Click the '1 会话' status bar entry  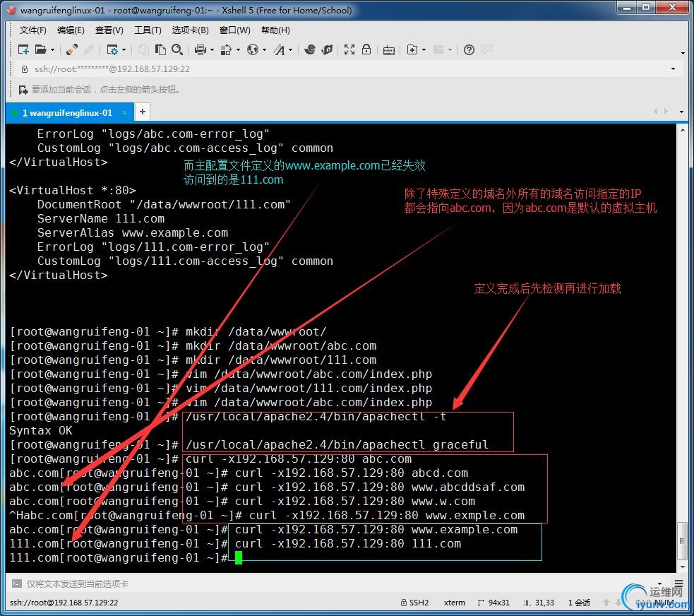[579, 603]
